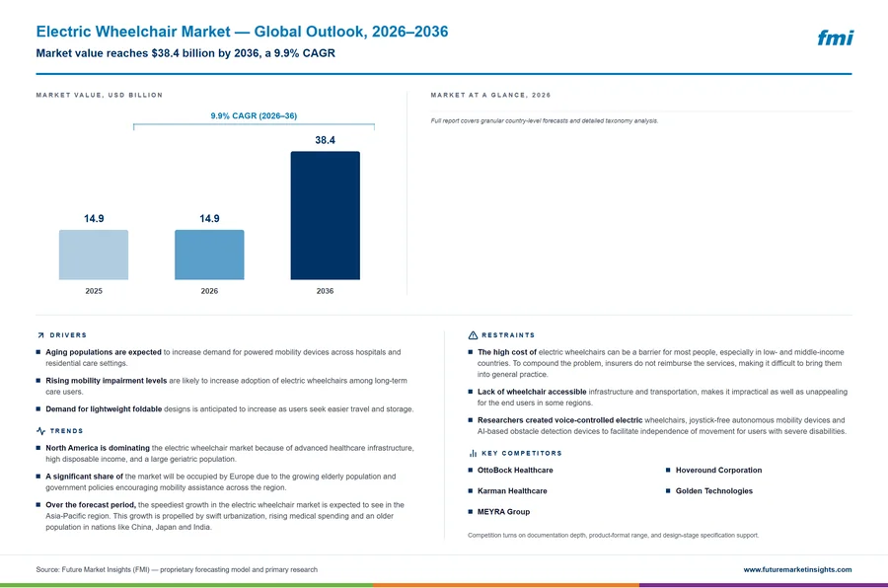Click the fmi logo
Image resolution: width=888 pixels, height=588 pixels.
click(835, 37)
